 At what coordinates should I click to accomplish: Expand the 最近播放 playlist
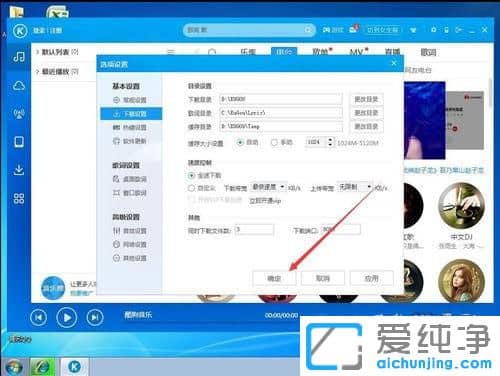coord(57,71)
